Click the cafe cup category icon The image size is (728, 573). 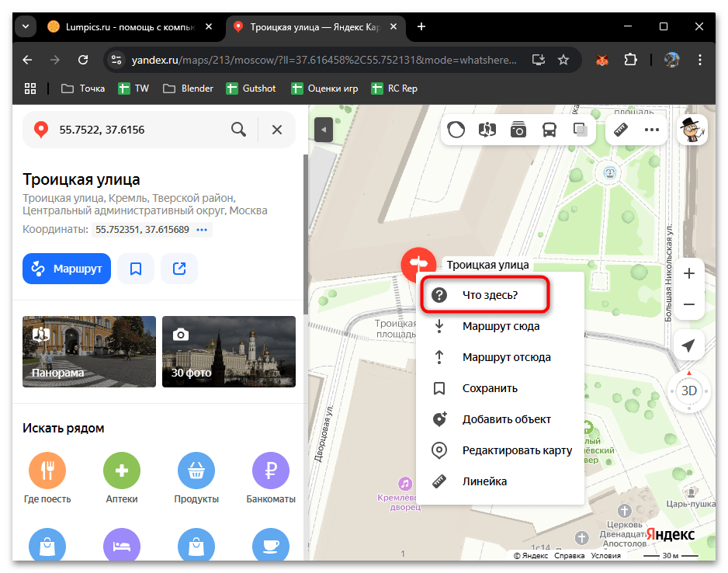(x=271, y=545)
